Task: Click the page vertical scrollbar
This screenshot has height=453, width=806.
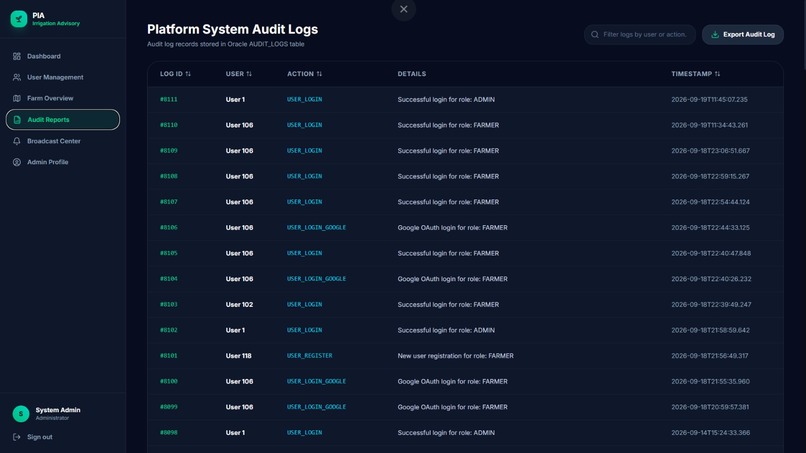Action: click(x=803, y=33)
